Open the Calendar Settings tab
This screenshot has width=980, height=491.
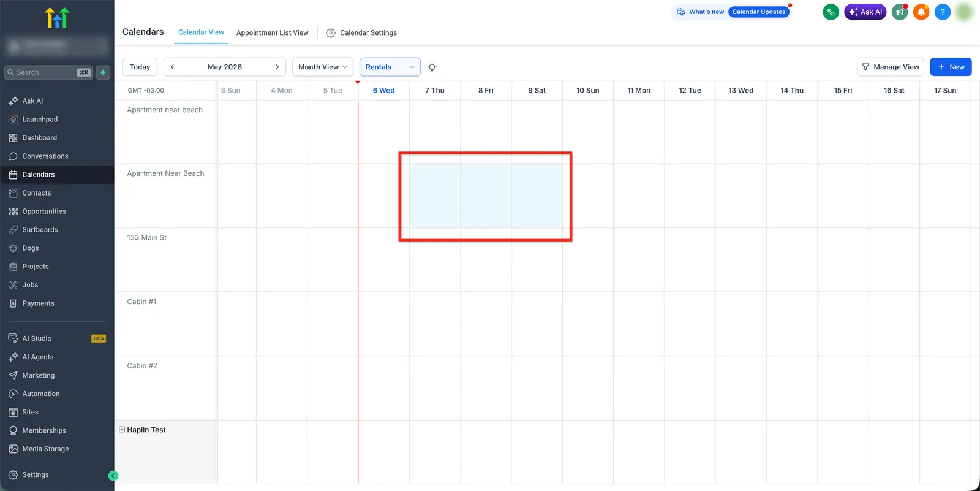pos(361,33)
